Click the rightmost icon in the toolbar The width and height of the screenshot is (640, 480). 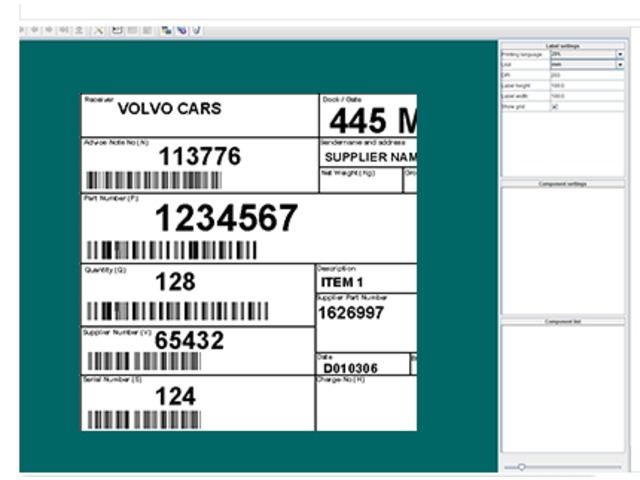pos(196,31)
